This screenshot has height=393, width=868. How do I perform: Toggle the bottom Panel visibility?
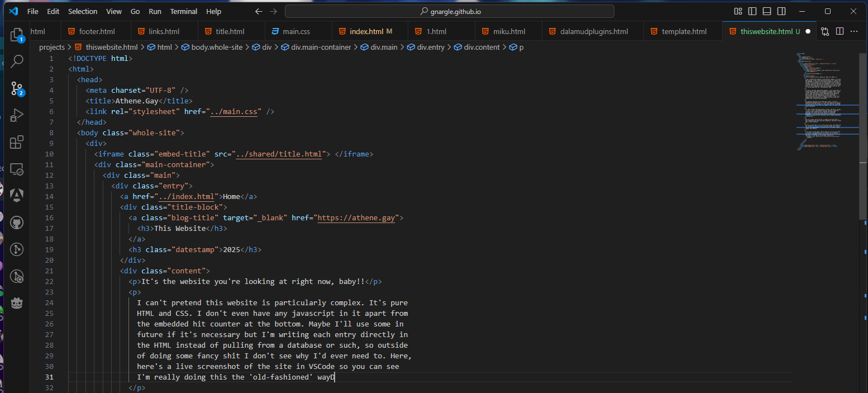click(x=767, y=11)
